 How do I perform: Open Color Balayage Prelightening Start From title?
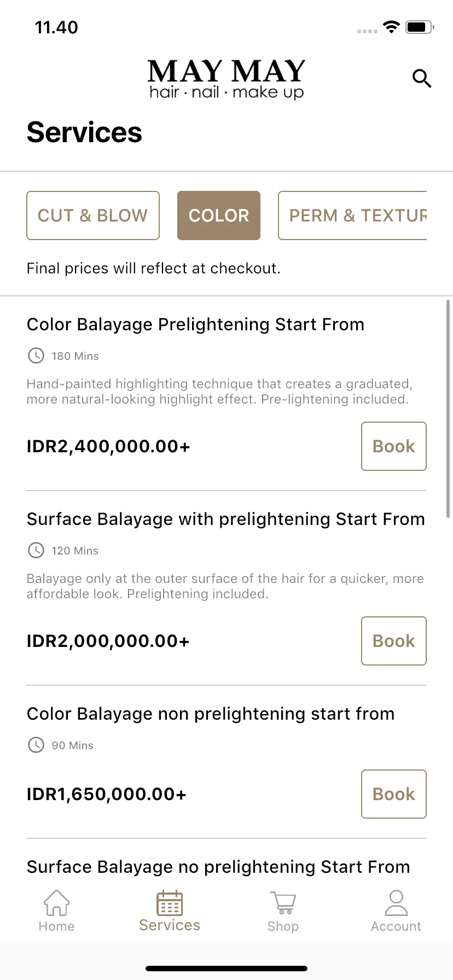pyautogui.click(x=195, y=324)
